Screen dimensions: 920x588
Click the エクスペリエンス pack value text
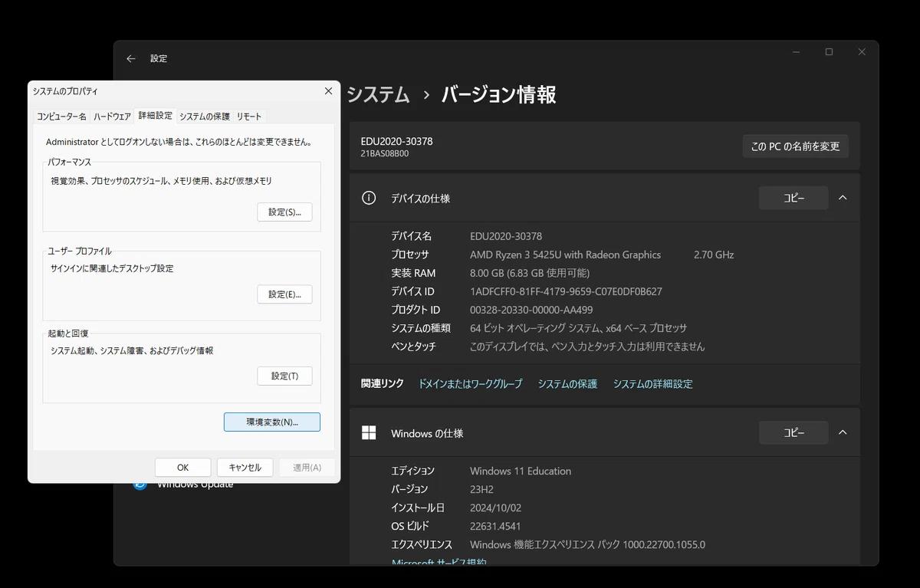pos(587,544)
